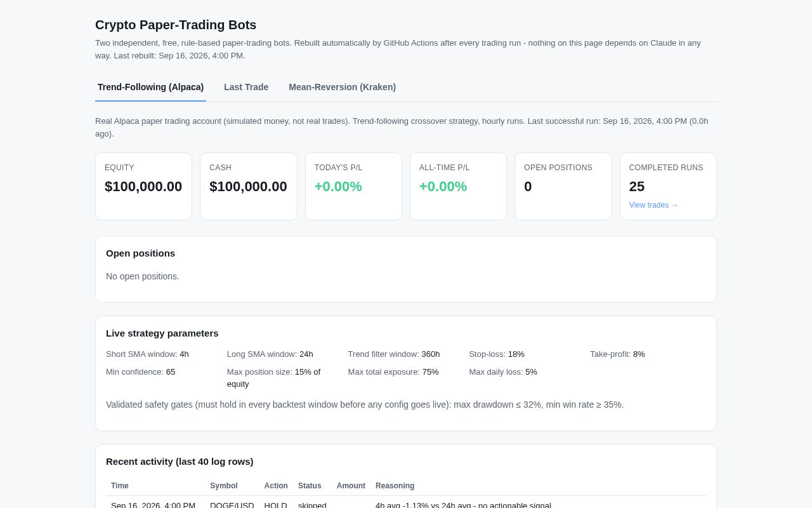Image resolution: width=812 pixels, height=508 pixels.
Task: Follow the View trades link
Action: point(653,205)
